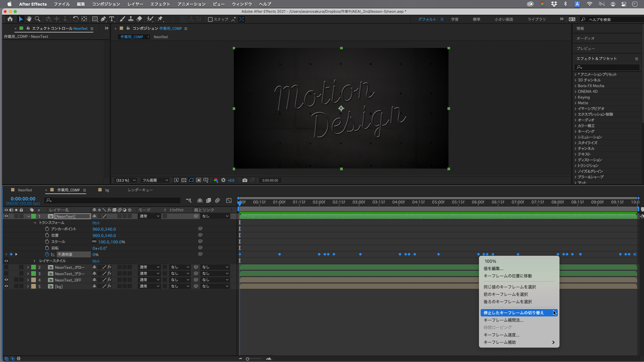Select the Zoom magnifier tool

click(x=38, y=19)
